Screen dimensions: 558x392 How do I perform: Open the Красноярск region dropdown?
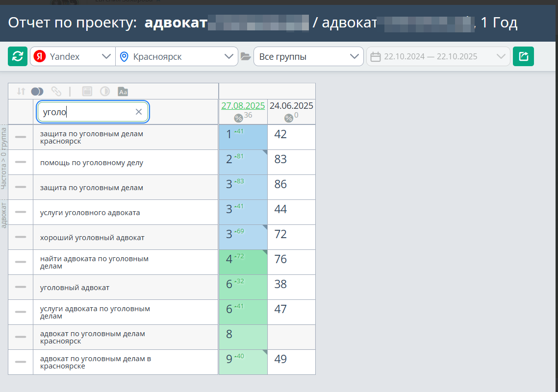[x=177, y=56]
